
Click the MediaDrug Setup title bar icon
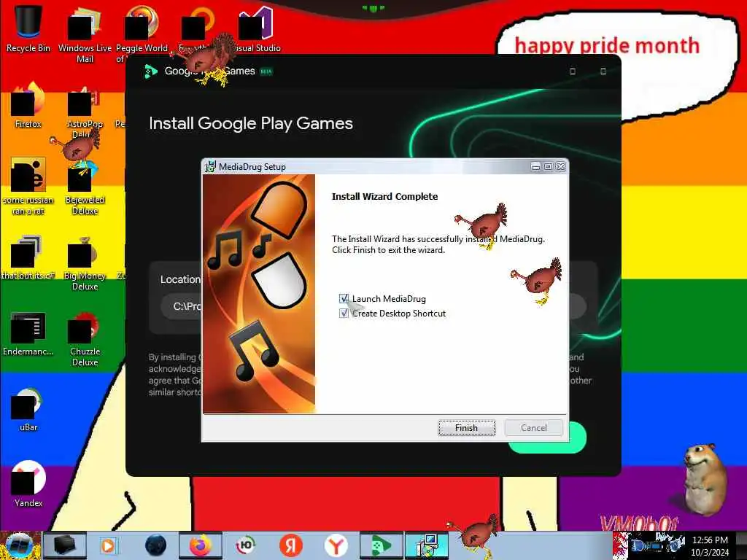pos(210,167)
